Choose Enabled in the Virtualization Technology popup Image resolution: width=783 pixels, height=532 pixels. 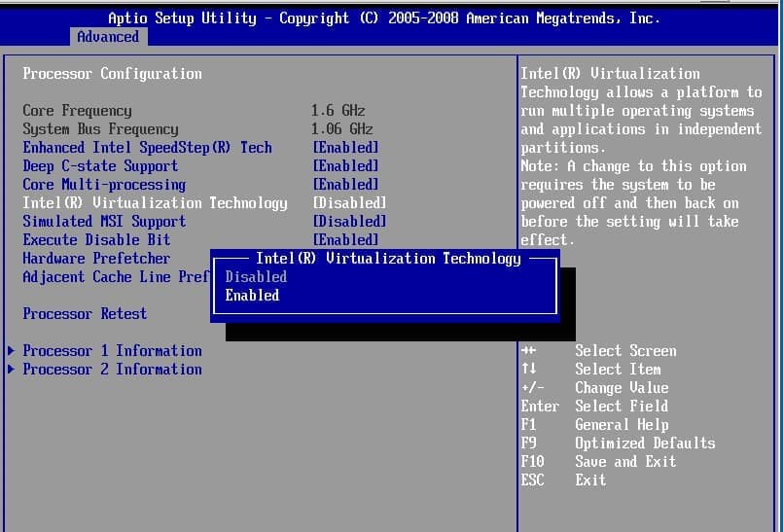252,296
